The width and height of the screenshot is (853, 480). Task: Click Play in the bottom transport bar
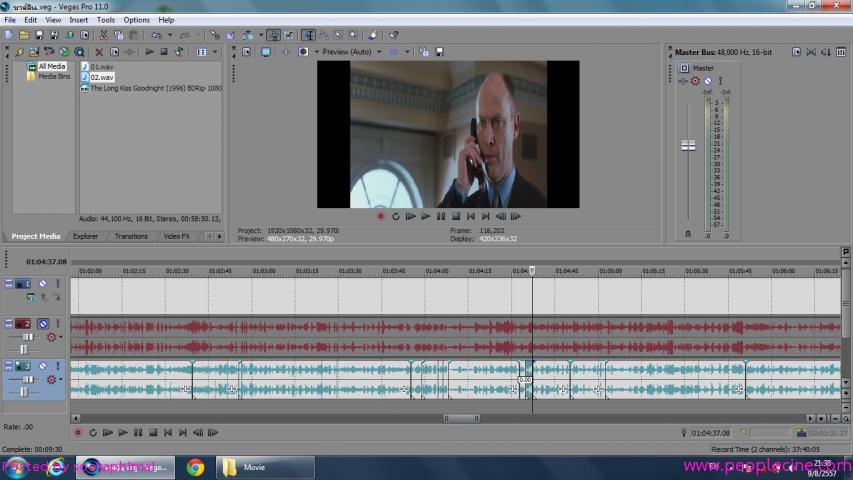click(x=123, y=433)
